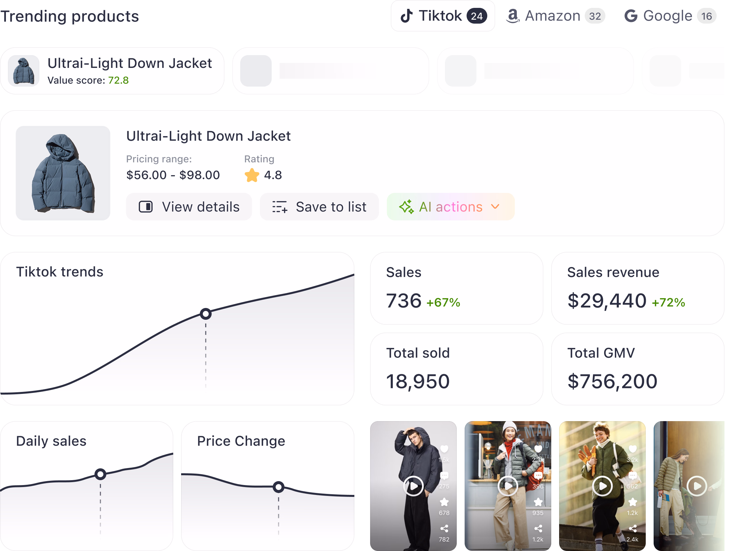Click the share icon on third video
756x551 pixels.
point(633,528)
